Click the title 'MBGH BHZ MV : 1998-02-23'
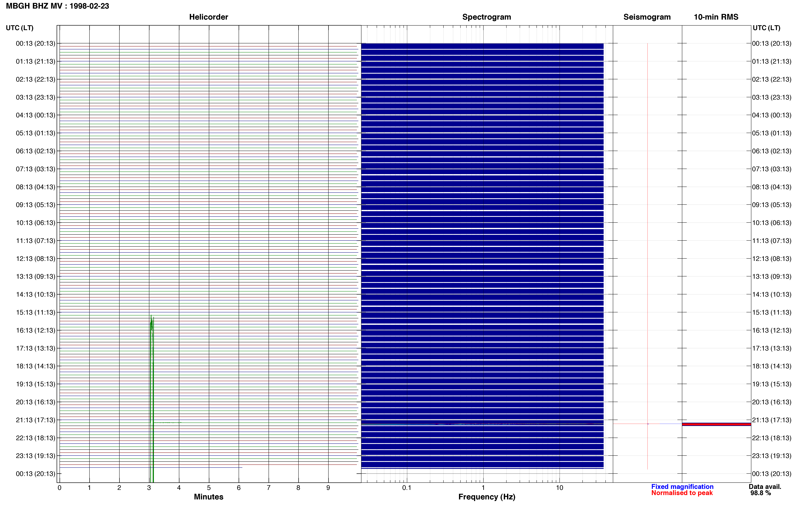Screen dimensions: 812x508 pyautogui.click(x=57, y=6)
